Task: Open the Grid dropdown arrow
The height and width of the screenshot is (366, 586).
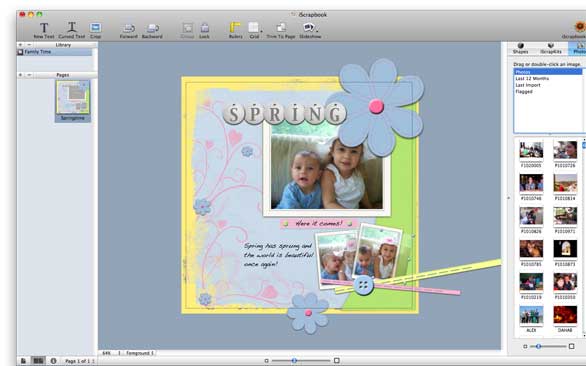Action: (262, 31)
